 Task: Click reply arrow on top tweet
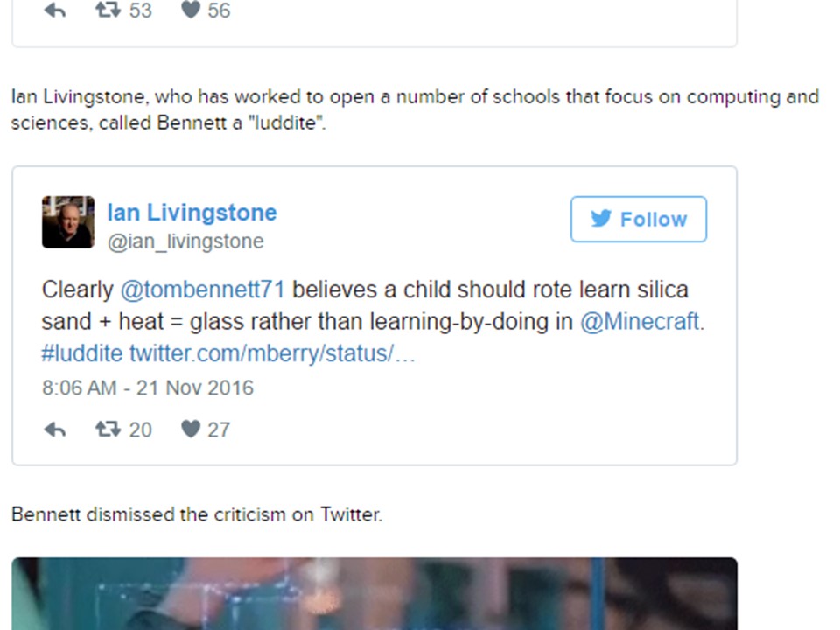point(54,10)
